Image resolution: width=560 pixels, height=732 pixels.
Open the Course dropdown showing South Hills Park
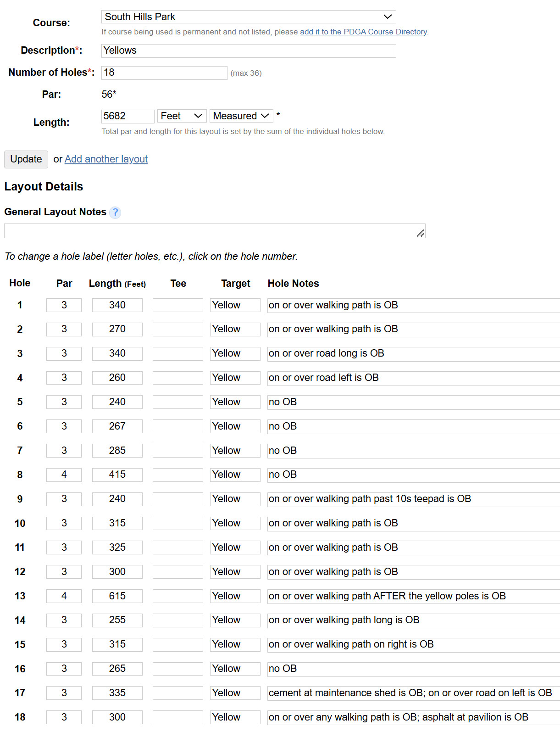(249, 17)
